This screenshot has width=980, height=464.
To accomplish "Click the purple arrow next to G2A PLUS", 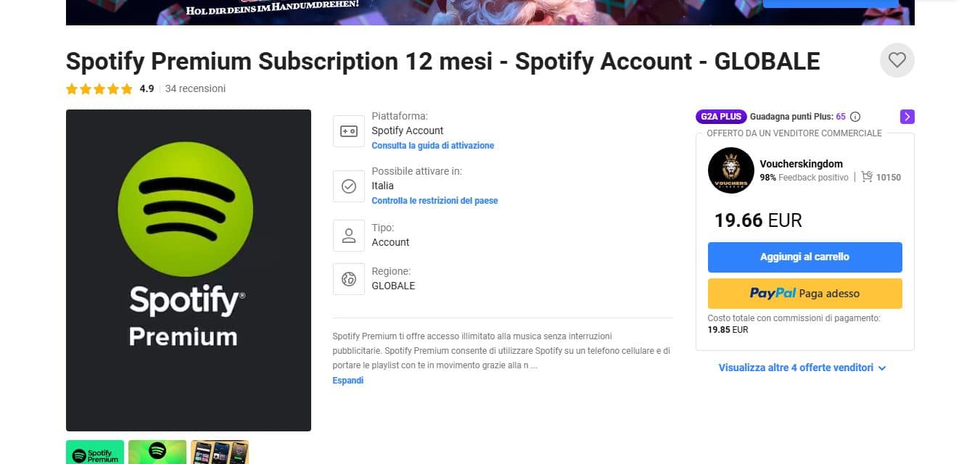I will 906,117.
